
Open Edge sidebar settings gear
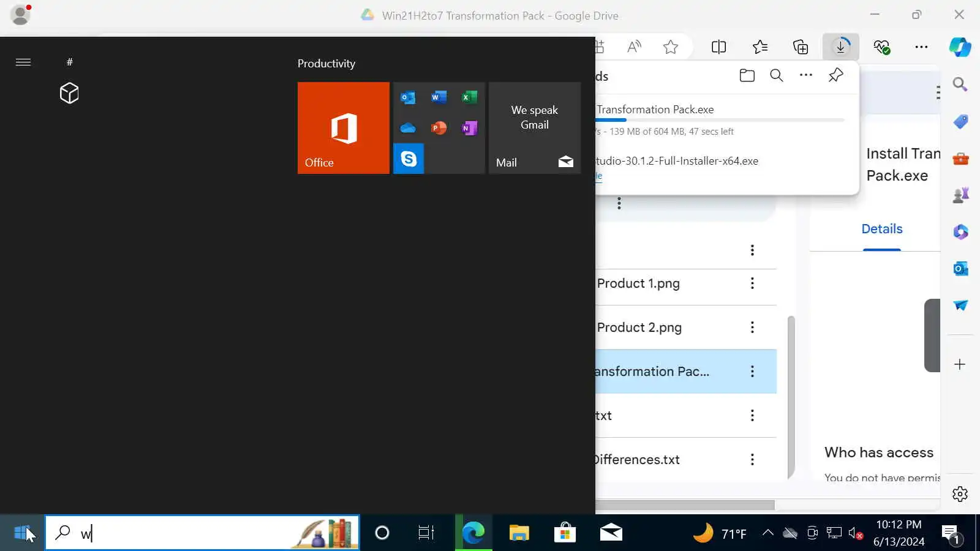(960, 494)
